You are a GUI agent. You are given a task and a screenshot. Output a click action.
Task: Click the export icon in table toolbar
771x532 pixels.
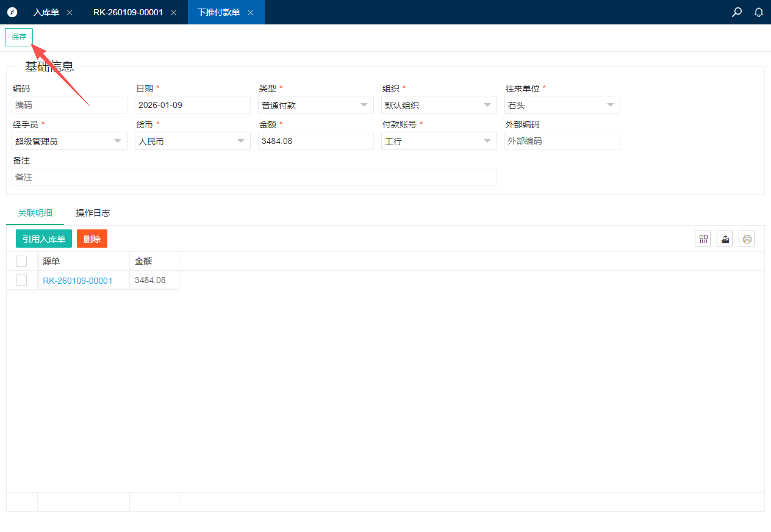click(x=725, y=239)
